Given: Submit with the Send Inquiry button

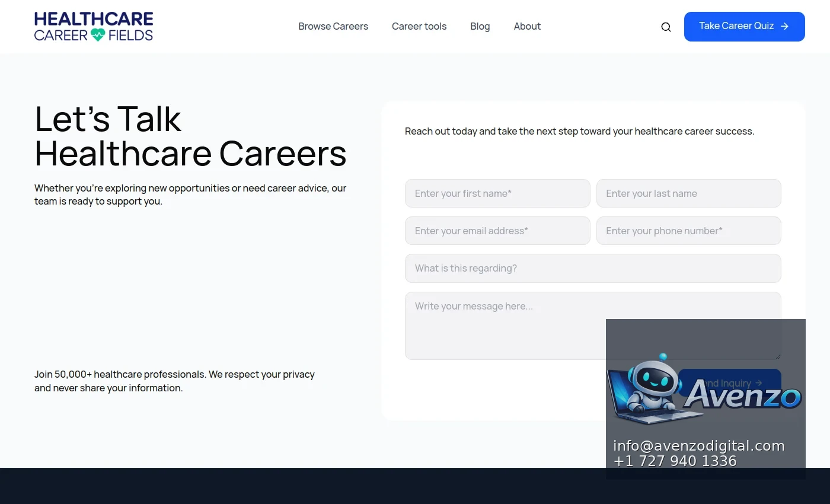Looking at the screenshot, I should (x=730, y=383).
